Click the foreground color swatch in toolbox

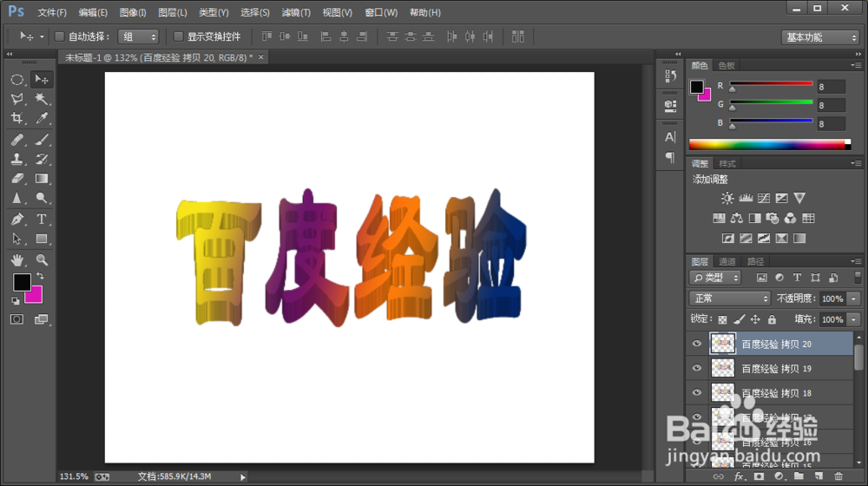coord(22,282)
